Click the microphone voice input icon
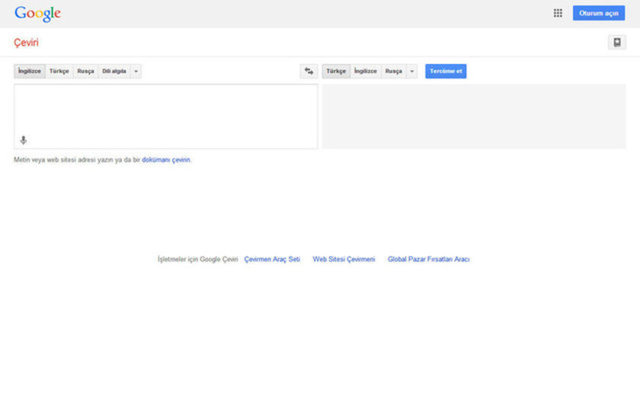Image resolution: width=640 pixels, height=407 pixels. (x=23, y=140)
